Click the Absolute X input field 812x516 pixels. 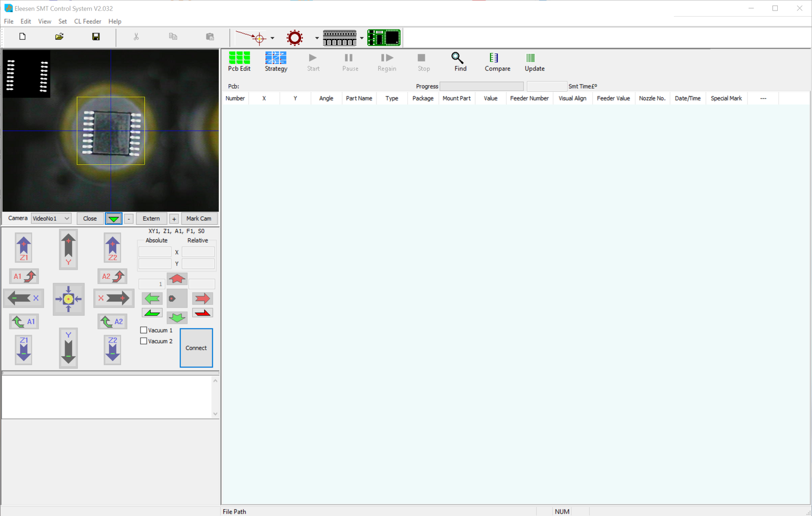click(155, 252)
